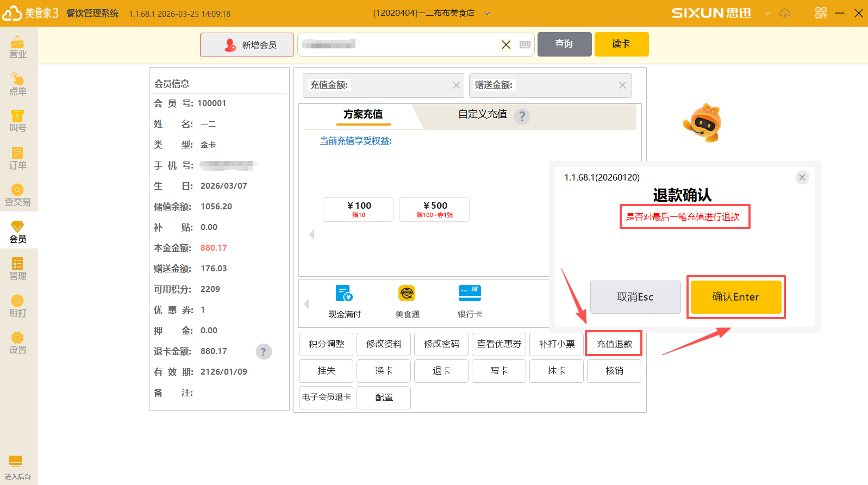Image resolution: width=868 pixels, height=485 pixels.
Task: Cancel the refund with 取消Esc
Action: pos(635,297)
